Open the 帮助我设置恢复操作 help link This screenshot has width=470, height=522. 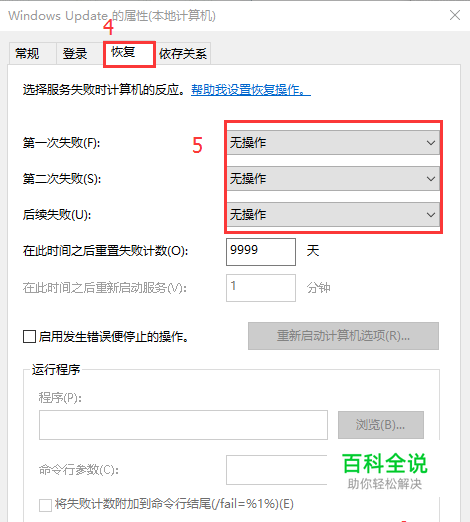[x=251, y=90]
